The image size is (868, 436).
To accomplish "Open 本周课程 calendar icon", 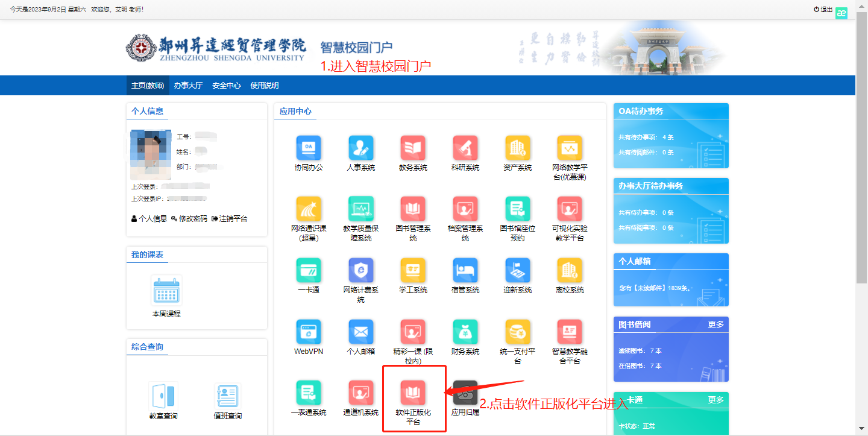I will pos(166,291).
